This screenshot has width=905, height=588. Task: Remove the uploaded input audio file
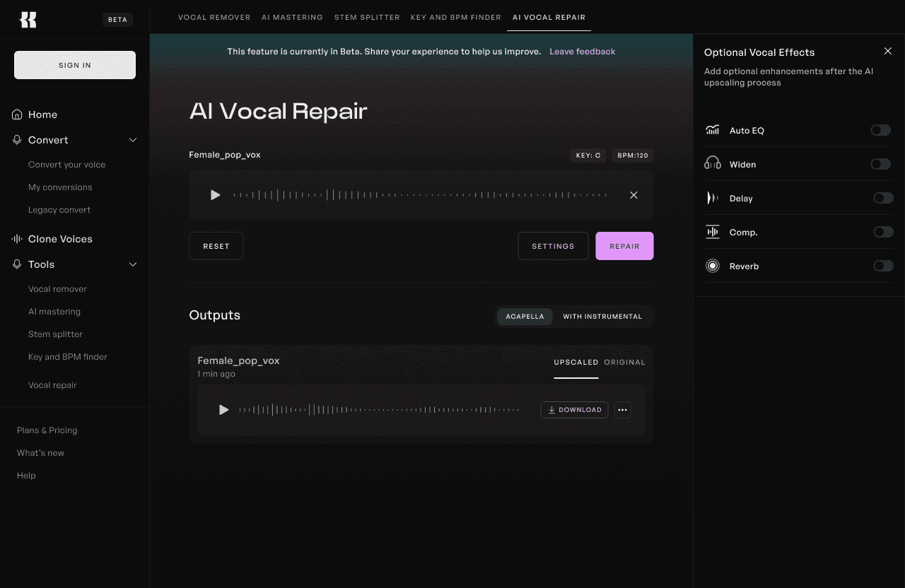click(x=633, y=195)
